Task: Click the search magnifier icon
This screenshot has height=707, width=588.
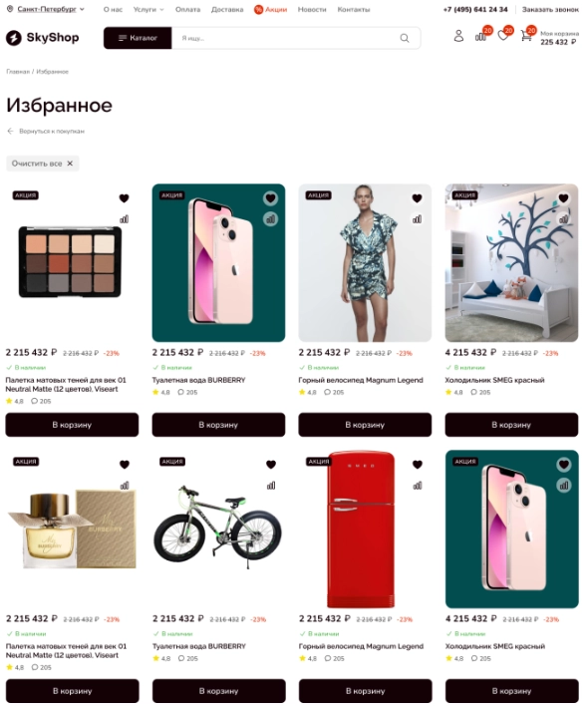Action: [x=405, y=38]
